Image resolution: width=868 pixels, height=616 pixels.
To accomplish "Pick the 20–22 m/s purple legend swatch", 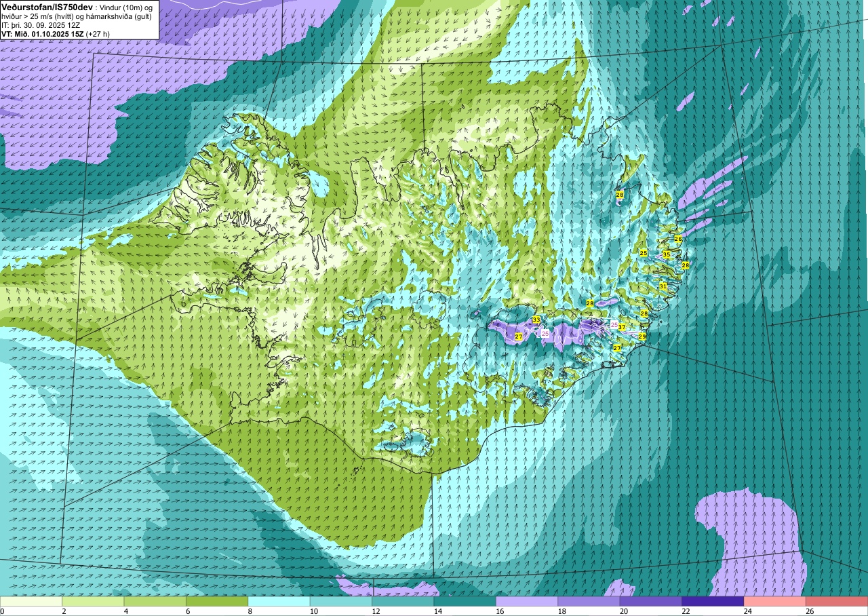I will click(651, 601).
